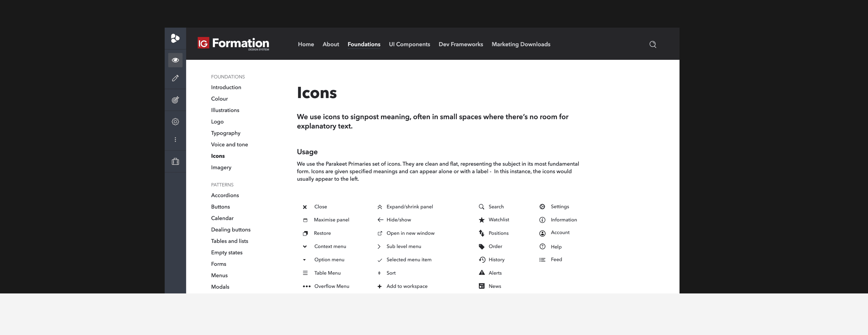
Task: Click the top-left app logo icon
Action: click(175, 39)
